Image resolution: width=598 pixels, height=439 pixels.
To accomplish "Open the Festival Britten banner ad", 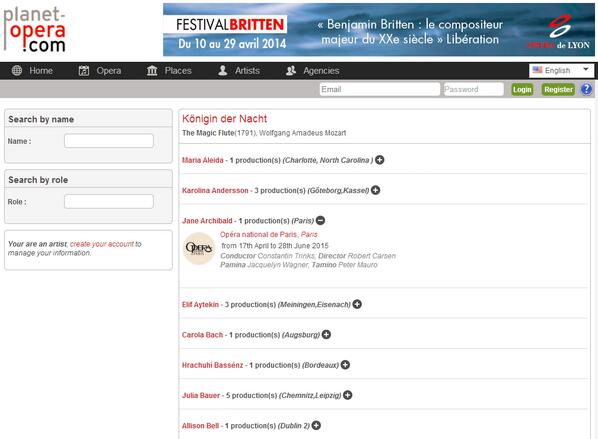I will click(379, 30).
